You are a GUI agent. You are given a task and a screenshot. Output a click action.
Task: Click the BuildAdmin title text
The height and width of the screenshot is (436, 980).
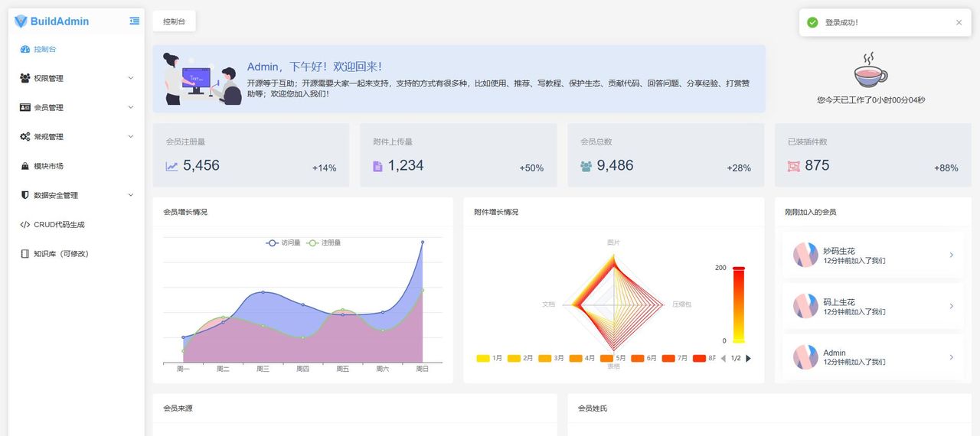point(60,21)
